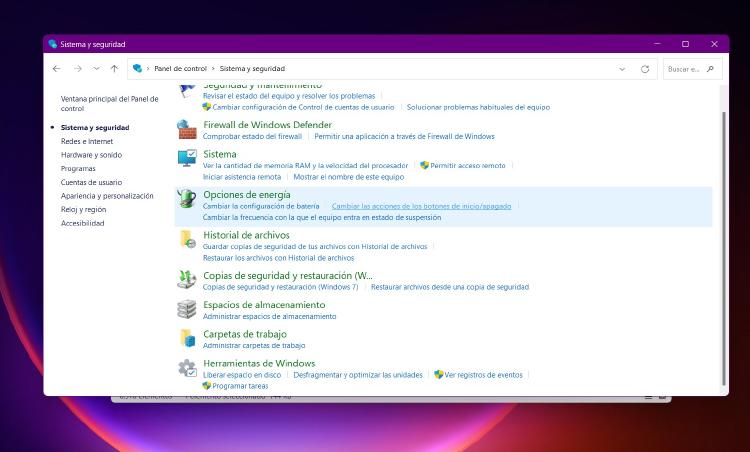The image size is (750, 452).
Task: Click Copias de seguridad y restauración (Windows 7)
Action: 280,287
